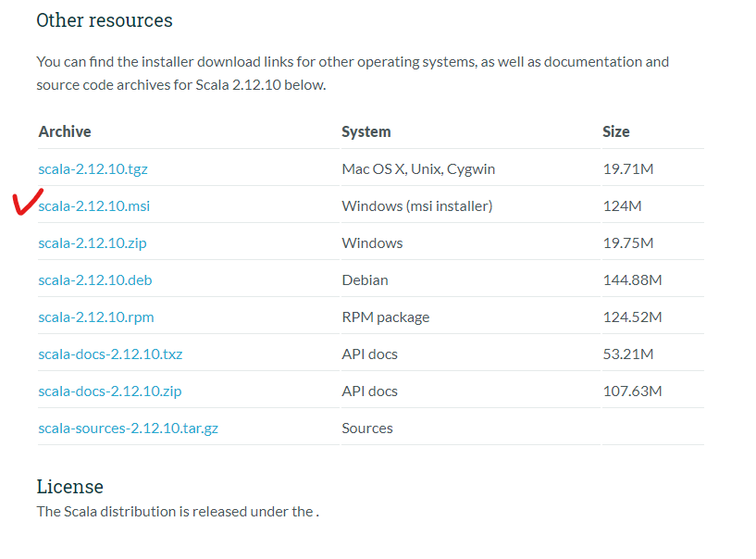
Task: Get the scala-2.12.10.deb Debian package
Action: click(x=95, y=280)
